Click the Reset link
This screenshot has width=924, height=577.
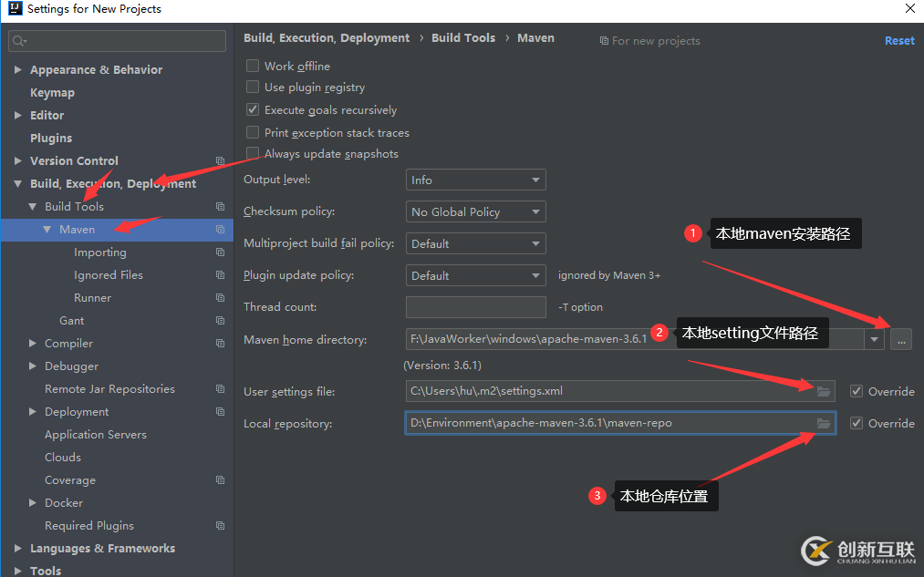coord(898,40)
